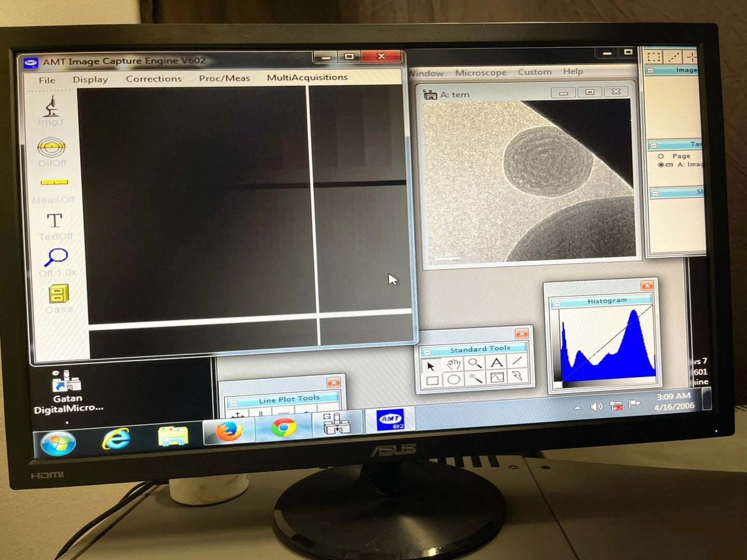Open Action Center flag icon in system tray
The height and width of the screenshot is (560, 747).
(634, 404)
